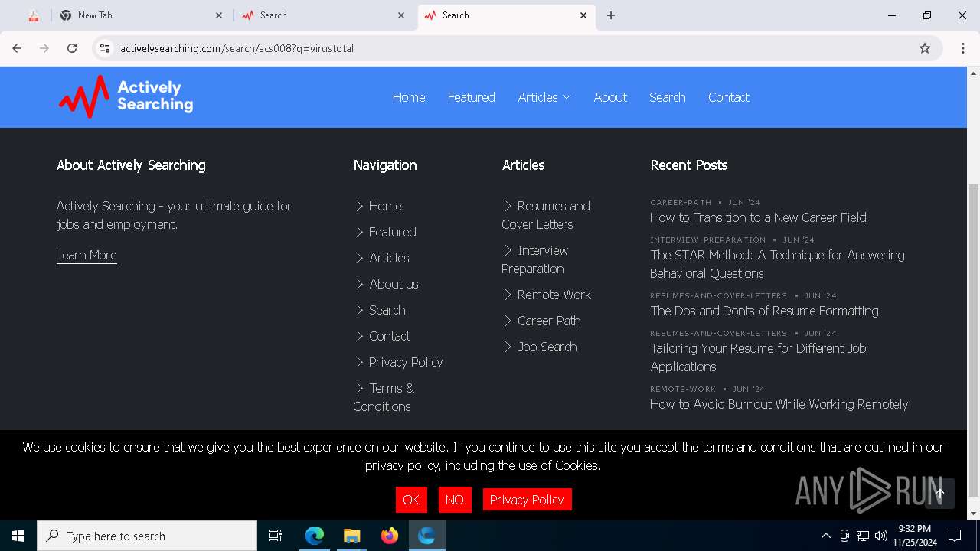Bookmark this page with star icon
This screenshot has height=551, width=980.
(925, 48)
